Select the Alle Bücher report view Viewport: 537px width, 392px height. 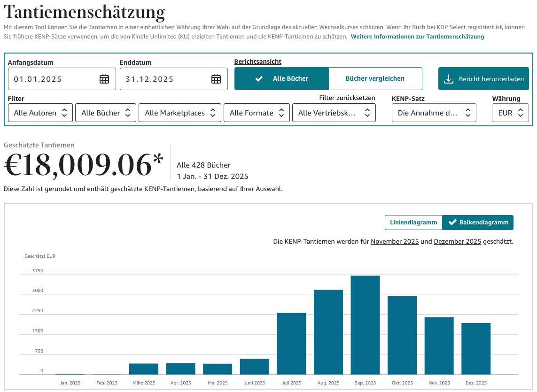click(282, 79)
